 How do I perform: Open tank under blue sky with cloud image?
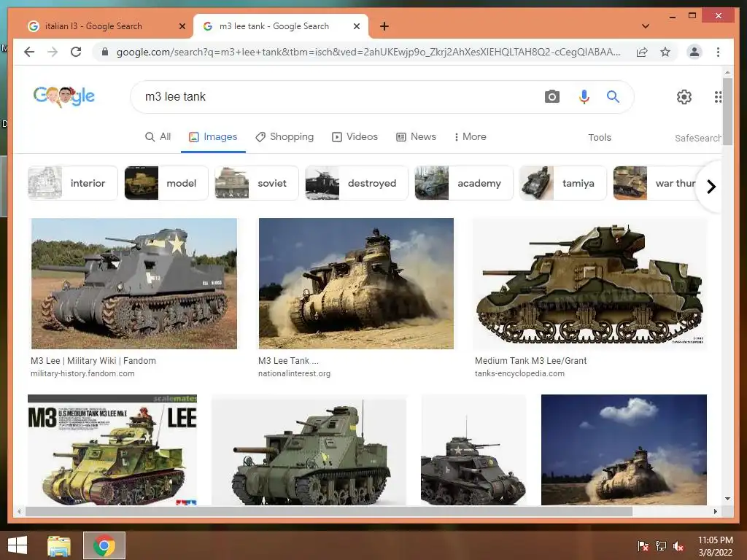pos(624,450)
